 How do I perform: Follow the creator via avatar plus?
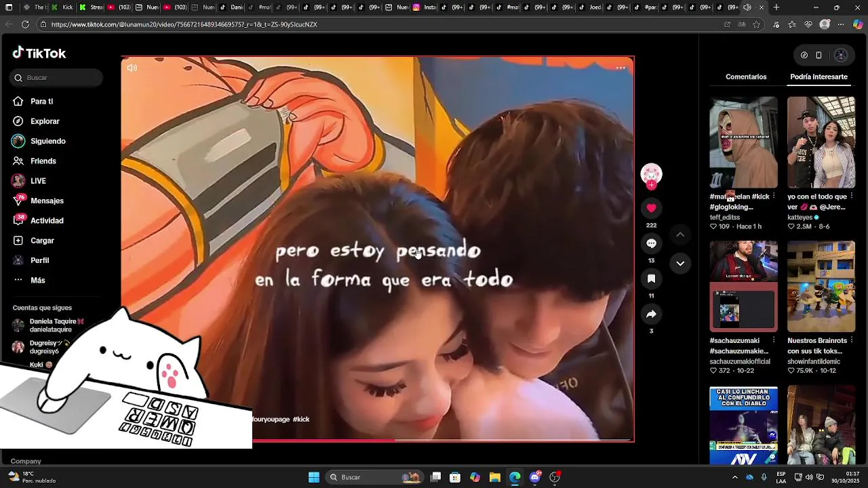click(x=651, y=184)
